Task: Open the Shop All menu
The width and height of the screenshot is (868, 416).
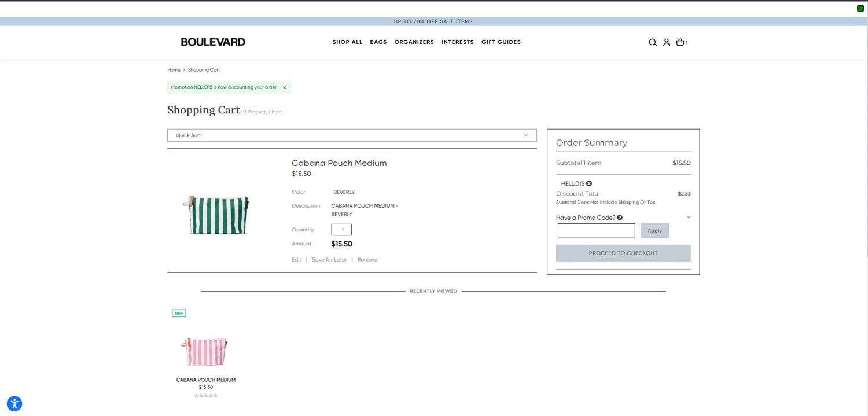Action: point(347,42)
